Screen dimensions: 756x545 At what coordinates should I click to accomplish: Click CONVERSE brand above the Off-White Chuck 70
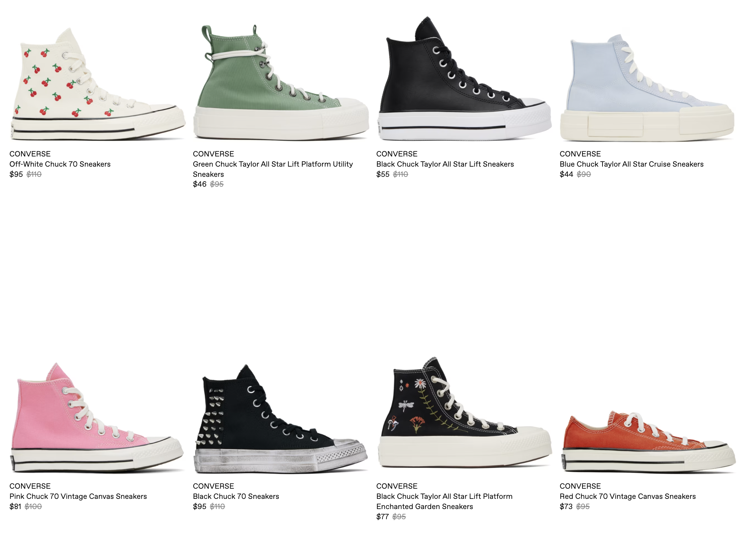pyautogui.click(x=30, y=154)
